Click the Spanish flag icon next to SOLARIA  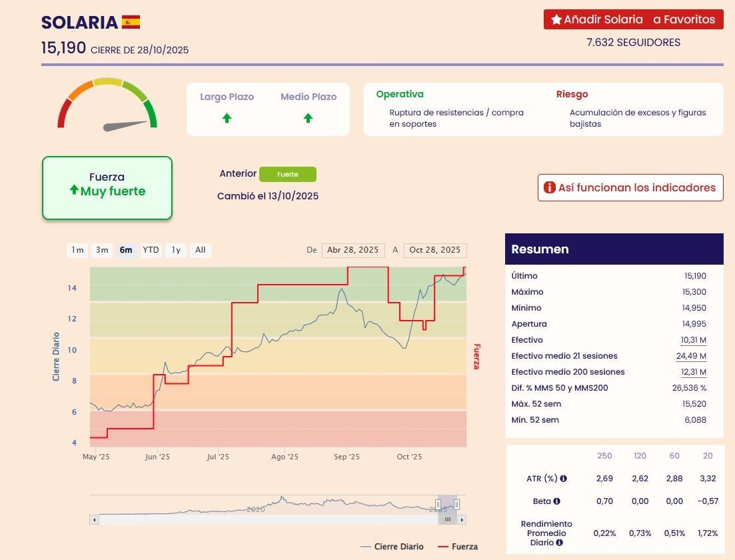point(131,22)
